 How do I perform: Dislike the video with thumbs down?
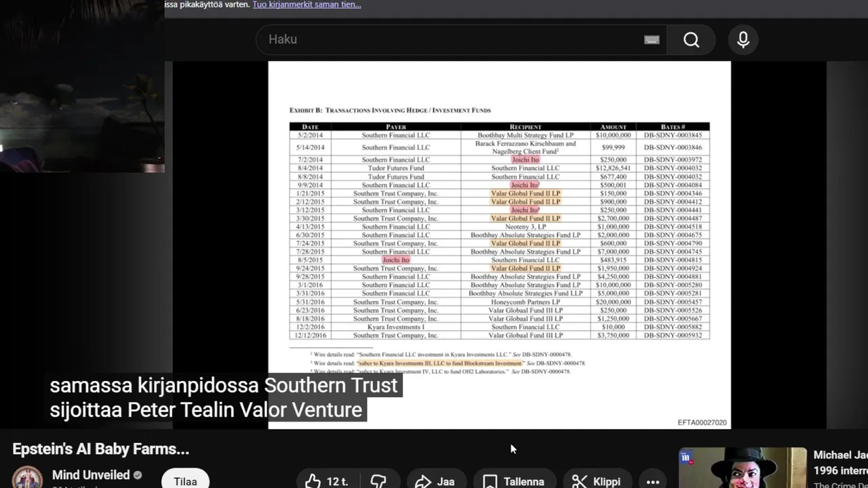click(378, 481)
